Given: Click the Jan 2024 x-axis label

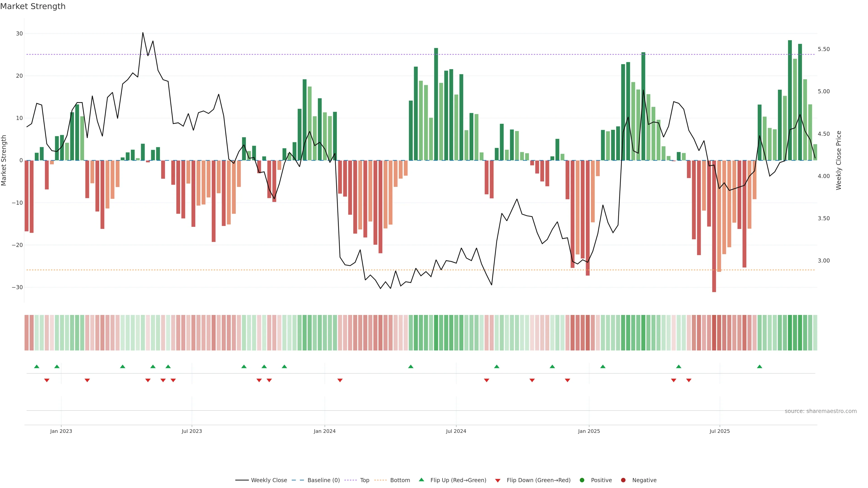Looking at the screenshot, I should [x=325, y=431].
